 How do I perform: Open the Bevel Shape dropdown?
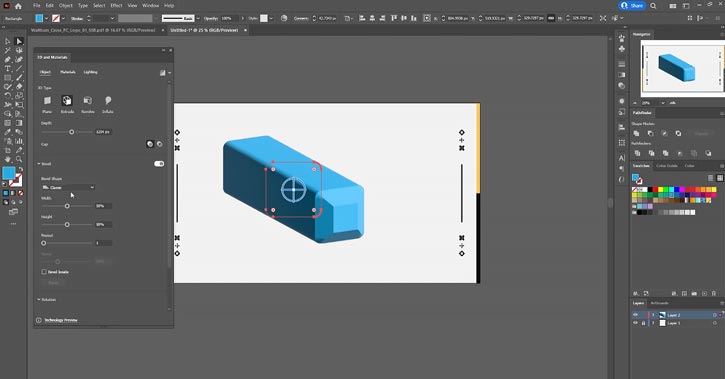click(68, 187)
